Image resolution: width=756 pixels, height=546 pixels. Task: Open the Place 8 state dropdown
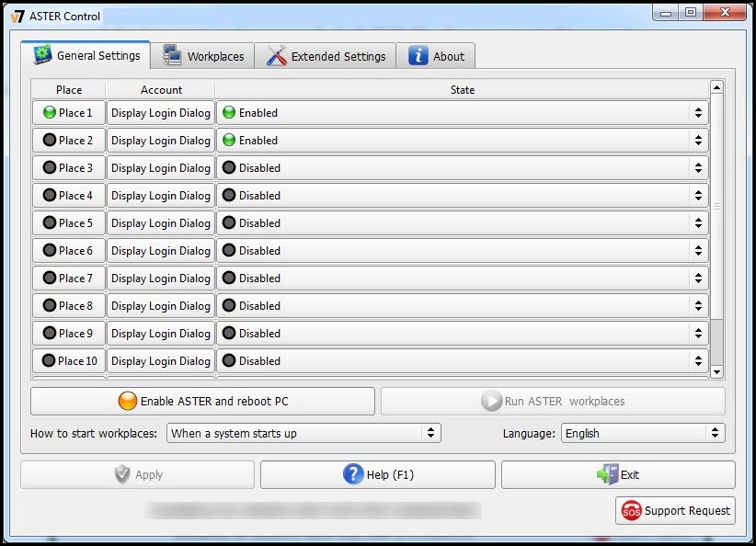pyautogui.click(x=463, y=305)
